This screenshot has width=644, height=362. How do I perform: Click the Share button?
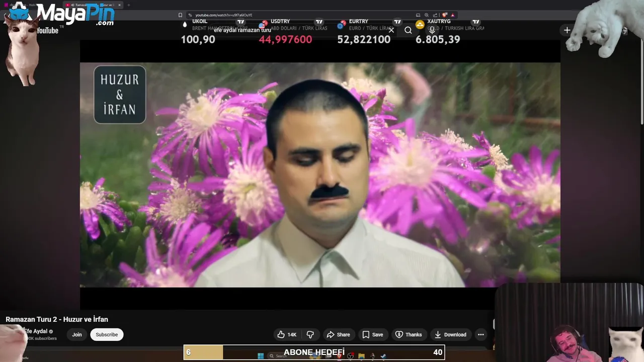(x=338, y=334)
